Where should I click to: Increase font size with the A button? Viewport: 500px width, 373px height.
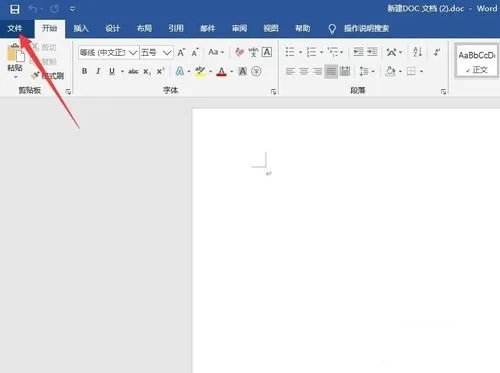click(181, 52)
